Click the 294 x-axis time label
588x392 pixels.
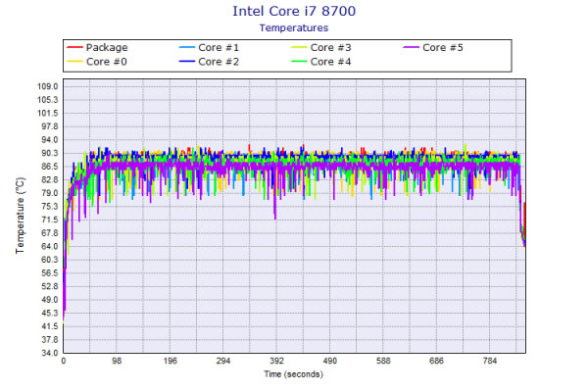[x=223, y=361]
